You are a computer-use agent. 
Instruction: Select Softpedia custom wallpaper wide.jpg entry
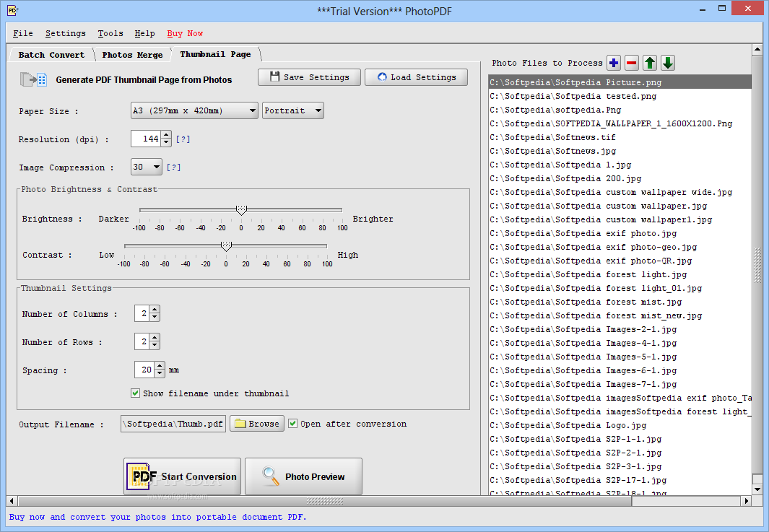(620, 192)
